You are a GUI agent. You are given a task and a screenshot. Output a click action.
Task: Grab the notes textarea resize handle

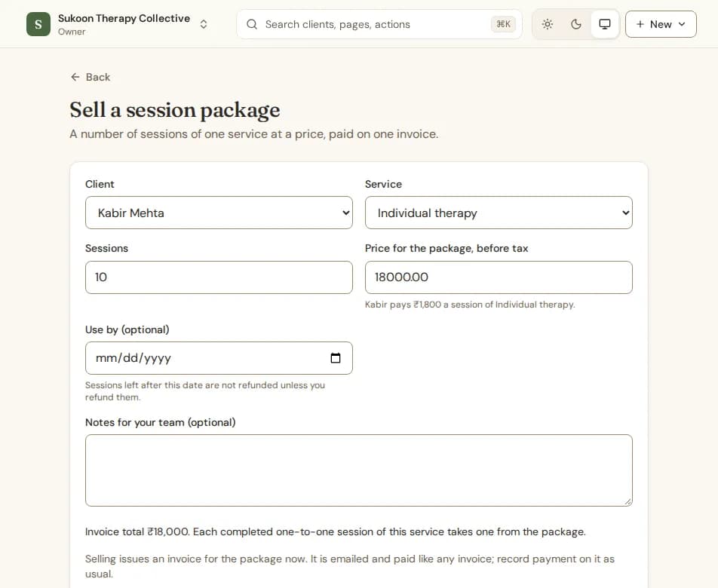pyautogui.click(x=627, y=501)
